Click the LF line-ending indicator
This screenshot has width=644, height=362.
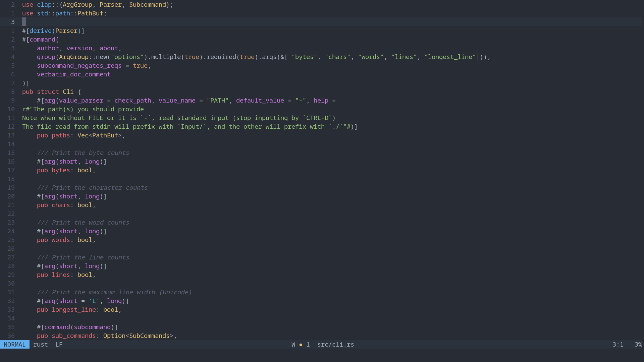tap(59, 345)
